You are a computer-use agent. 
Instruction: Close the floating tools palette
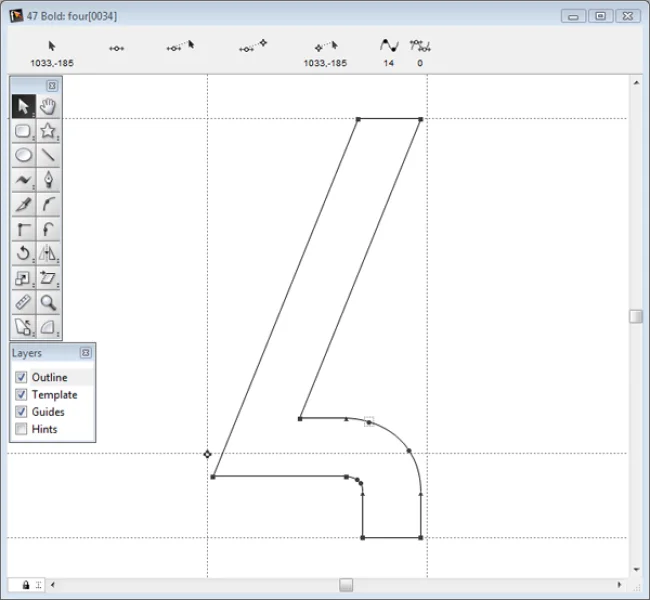(x=52, y=85)
